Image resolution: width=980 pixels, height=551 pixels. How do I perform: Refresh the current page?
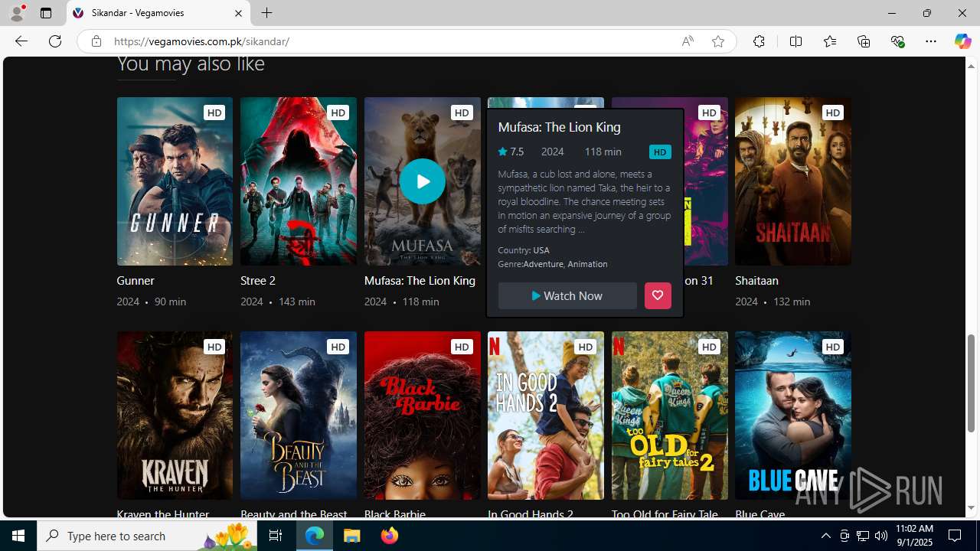pyautogui.click(x=55, y=41)
